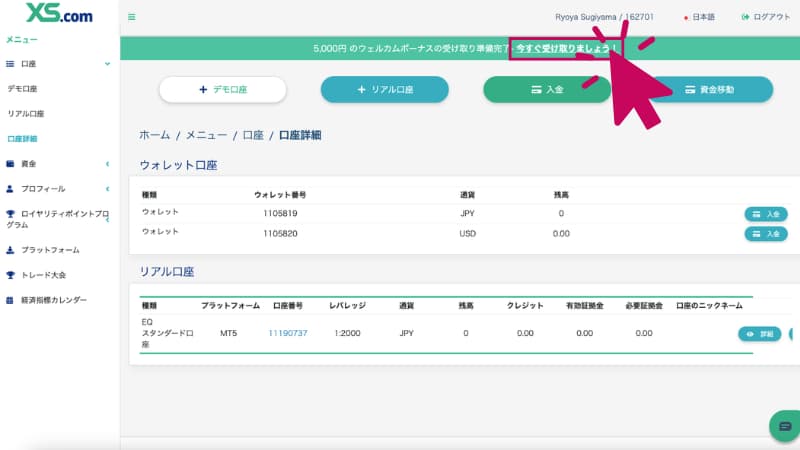Click the 資金移動 button

coord(710,90)
